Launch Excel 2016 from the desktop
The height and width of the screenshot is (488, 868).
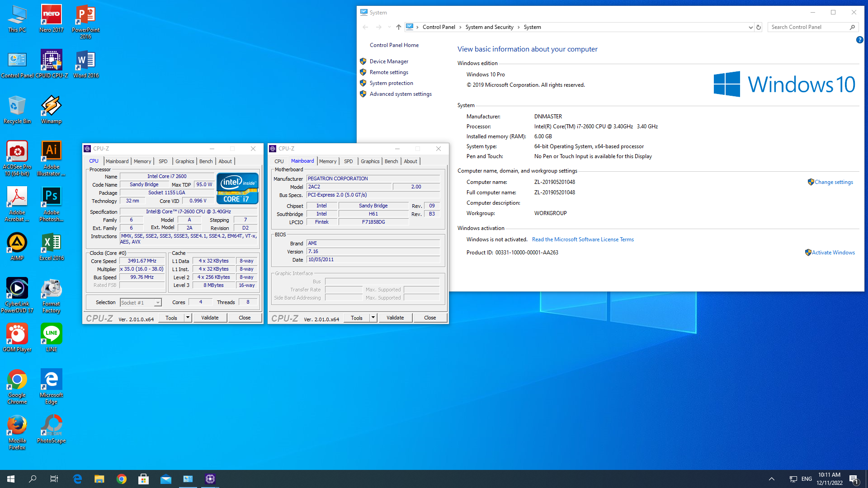[x=52, y=247]
